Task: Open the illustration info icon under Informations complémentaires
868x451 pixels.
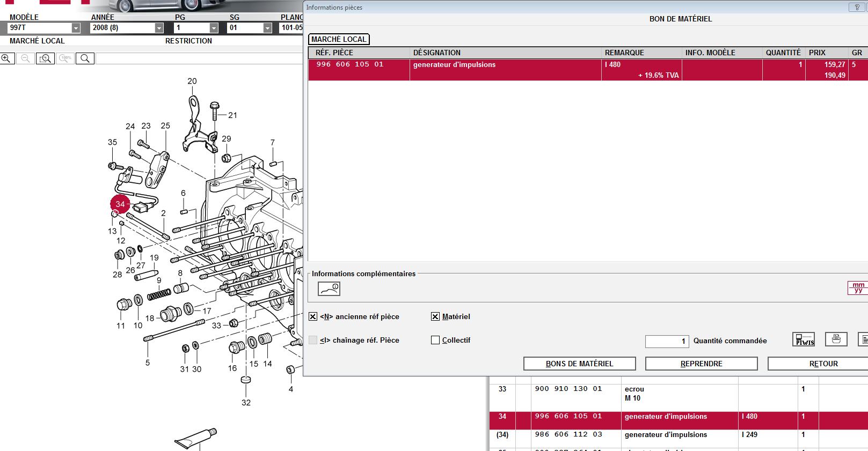Action: tap(329, 289)
